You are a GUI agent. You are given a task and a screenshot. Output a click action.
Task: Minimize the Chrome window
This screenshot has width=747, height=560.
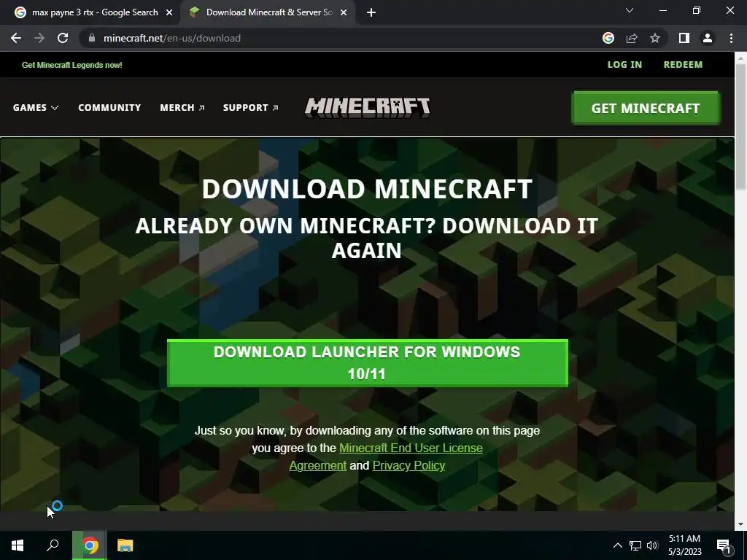(662, 10)
